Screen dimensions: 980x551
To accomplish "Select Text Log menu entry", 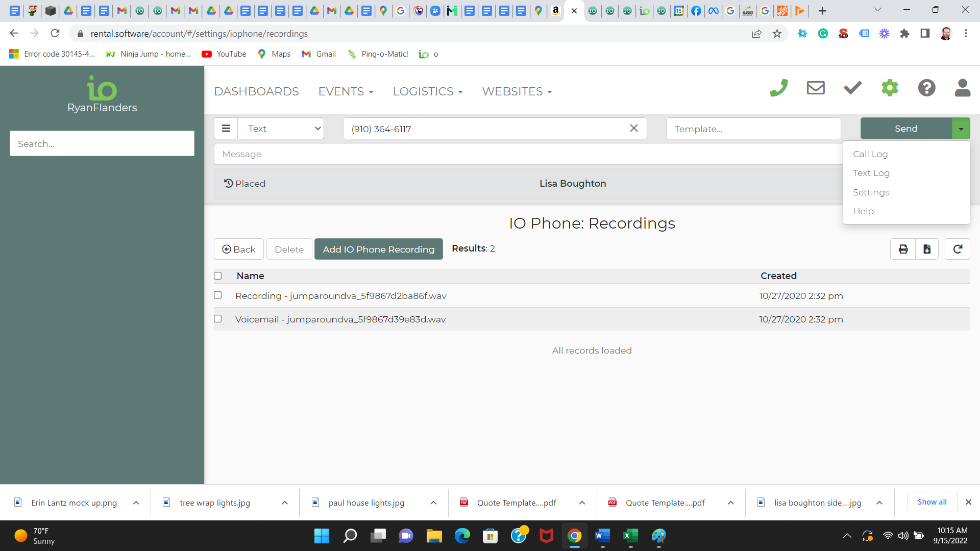I will click(871, 173).
